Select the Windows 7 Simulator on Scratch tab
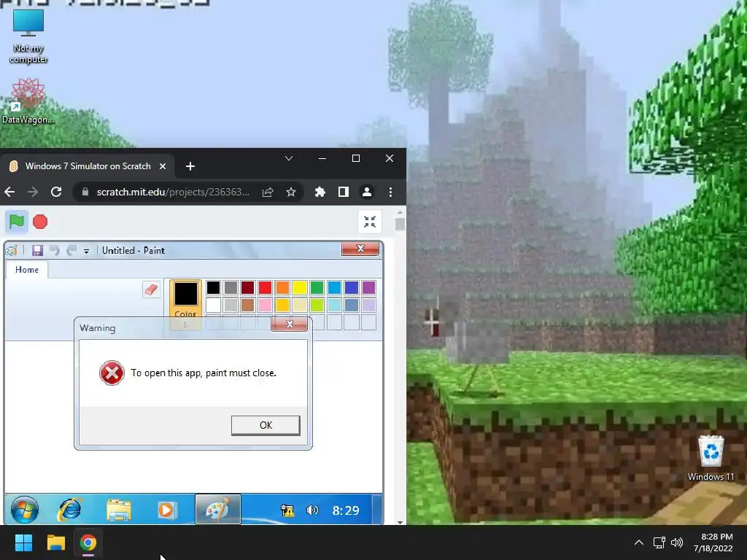 [x=88, y=166]
